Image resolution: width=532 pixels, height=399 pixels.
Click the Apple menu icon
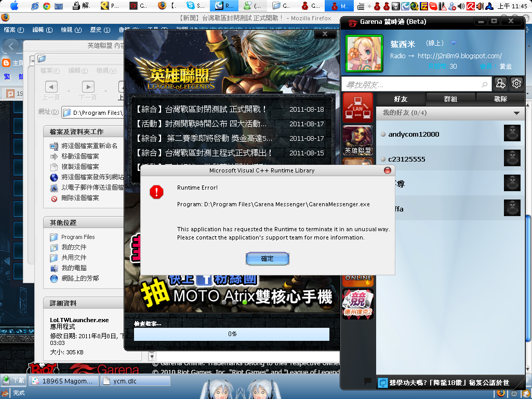(x=15, y=5)
